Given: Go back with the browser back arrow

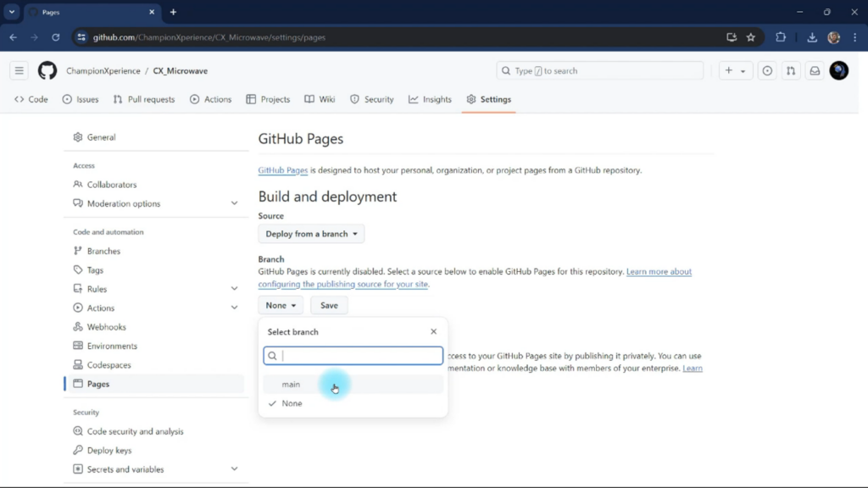Looking at the screenshot, I should [x=14, y=37].
